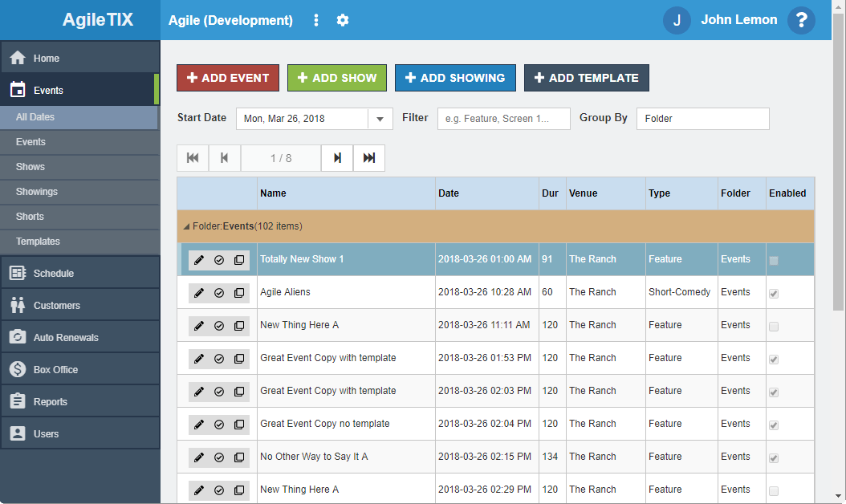Screen dimensions: 846x504
Task: Go to the next page of results
Action: point(337,158)
